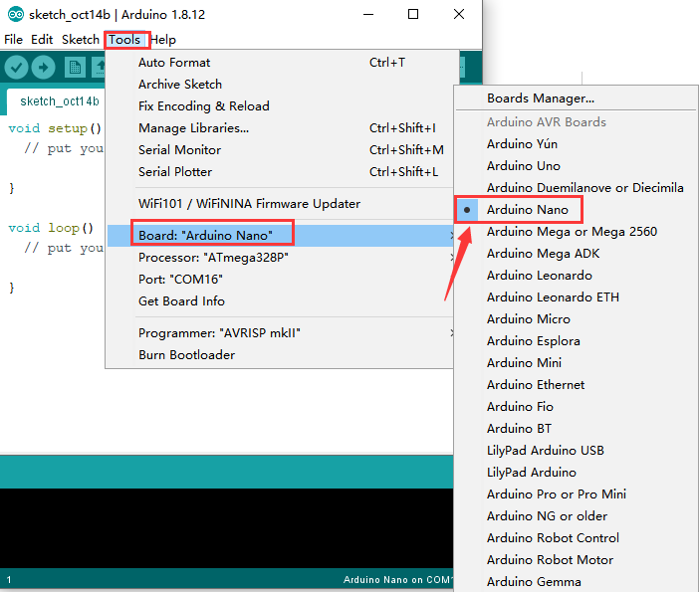Screen dimensions: 700x592
Task: Select Get Board Info entry
Action: (181, 301)
